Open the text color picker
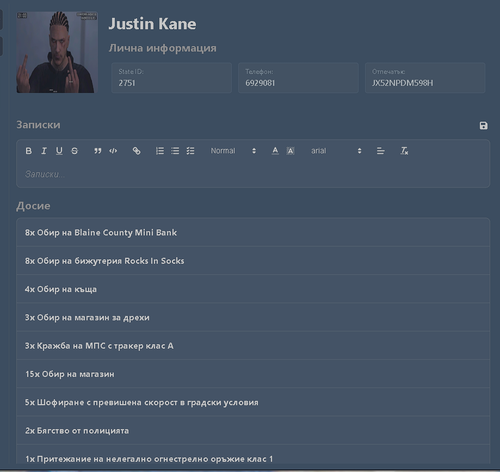This screenshot has height=472, width=500. click(275, 151)
